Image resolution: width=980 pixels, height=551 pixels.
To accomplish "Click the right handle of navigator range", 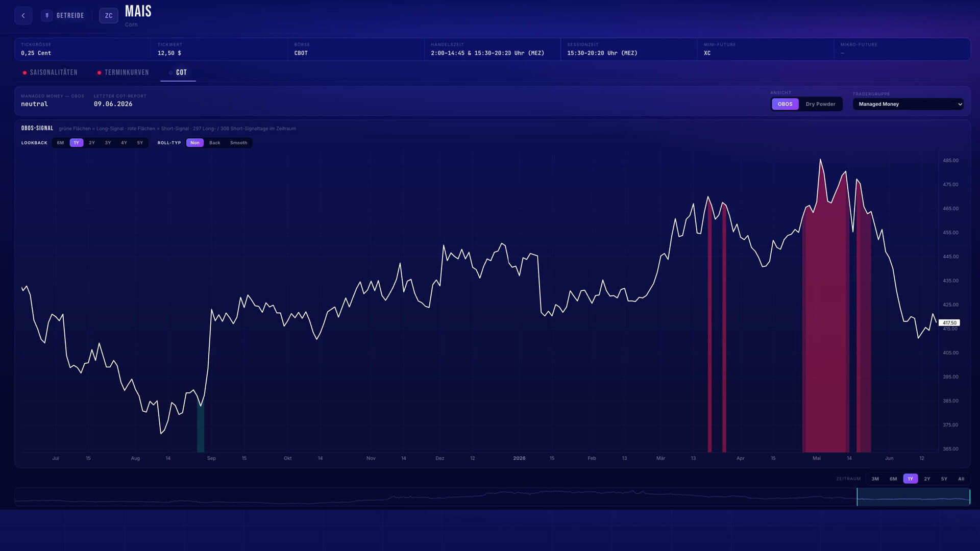I will pyautogui.click(x=969, y=497).
